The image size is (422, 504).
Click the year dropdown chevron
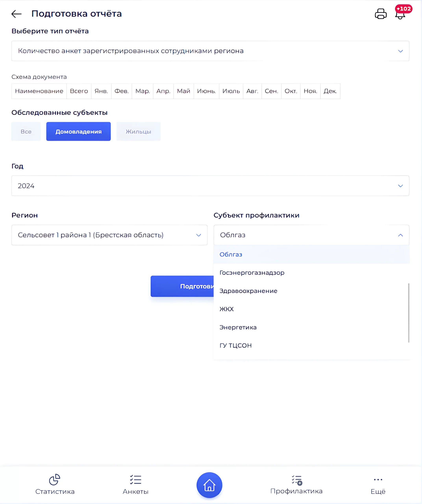400,186
